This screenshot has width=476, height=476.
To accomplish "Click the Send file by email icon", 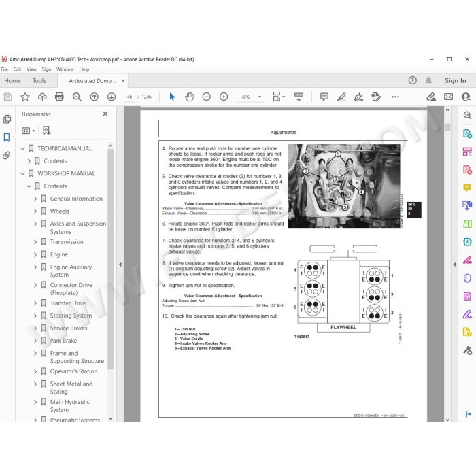I will (x=448, y=97).
